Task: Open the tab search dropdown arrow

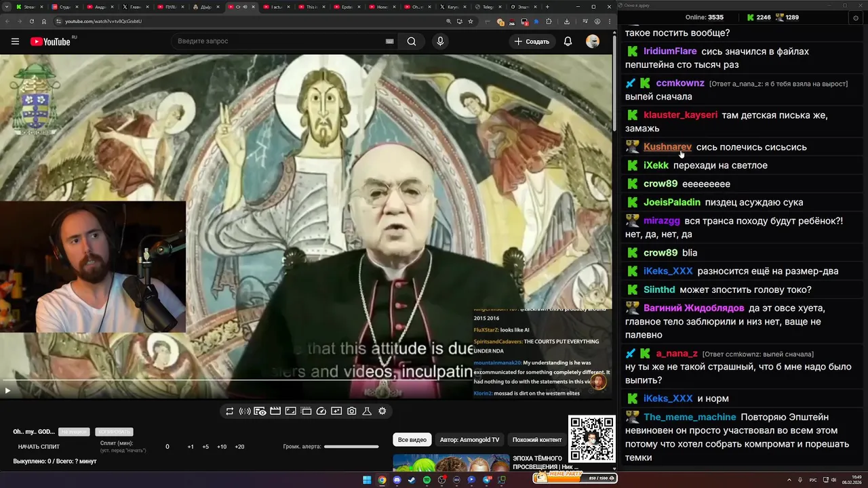Action: [x=7, y=7]
